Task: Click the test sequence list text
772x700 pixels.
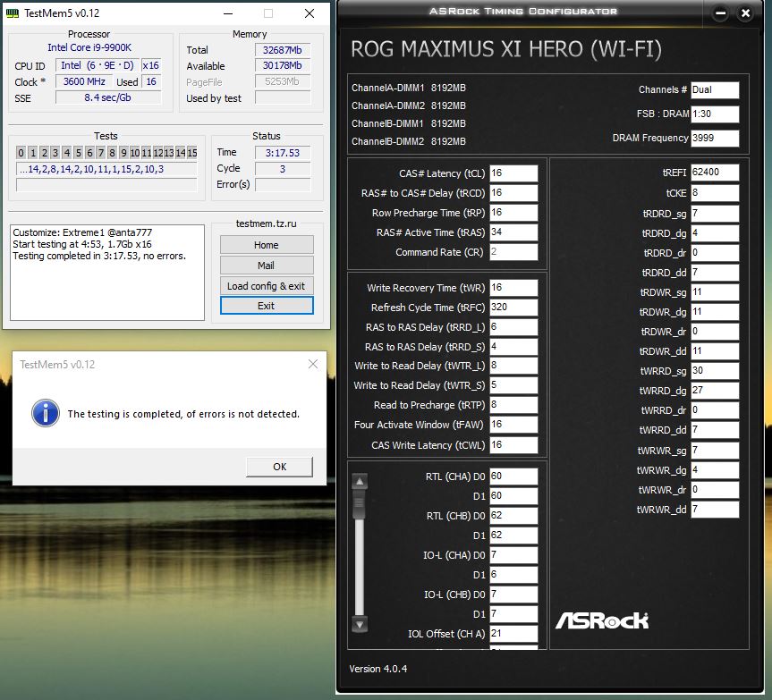Action: point(106,169)
